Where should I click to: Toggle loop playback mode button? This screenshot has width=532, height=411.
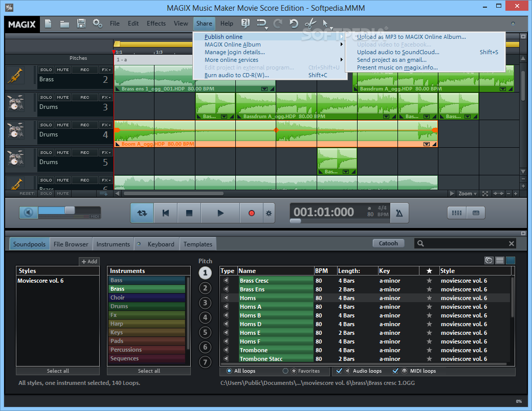(x=142, y=213)
